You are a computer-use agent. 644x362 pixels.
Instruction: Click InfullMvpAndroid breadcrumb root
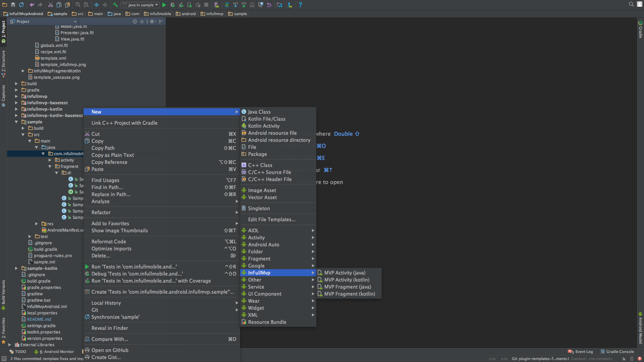click(x=23, y=14)
